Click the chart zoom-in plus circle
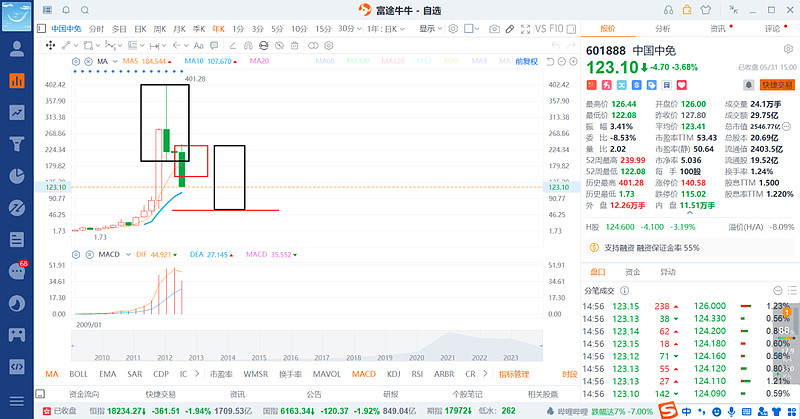The width and height of the screenshot is (800, 419). pyautogui.click(x=573, y=62)
